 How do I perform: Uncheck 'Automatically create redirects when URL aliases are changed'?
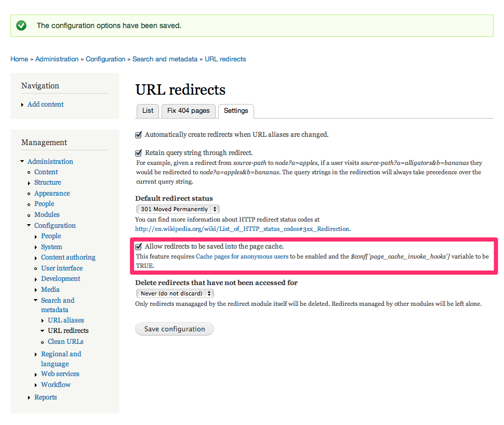tap(138, 134)
